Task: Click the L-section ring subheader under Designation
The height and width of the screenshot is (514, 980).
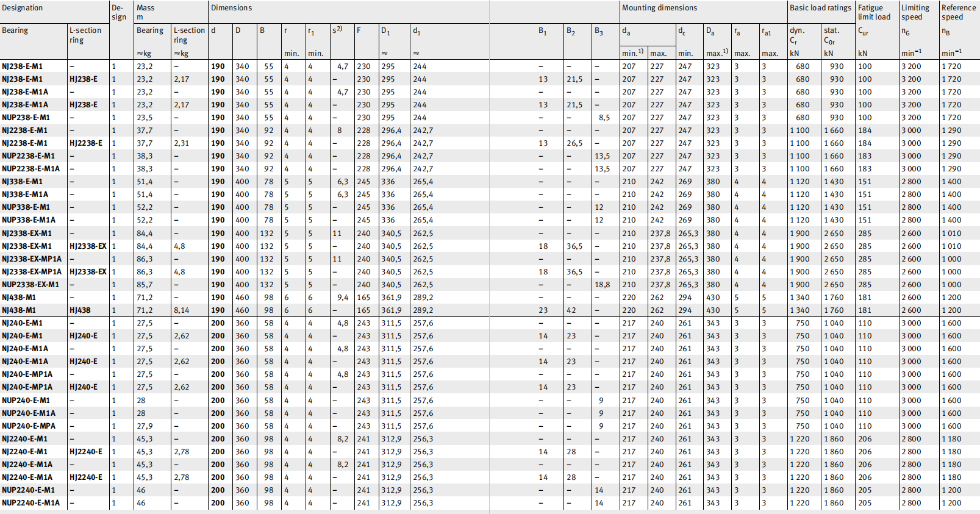Action: pyautogui.click(x=85, y=35)
